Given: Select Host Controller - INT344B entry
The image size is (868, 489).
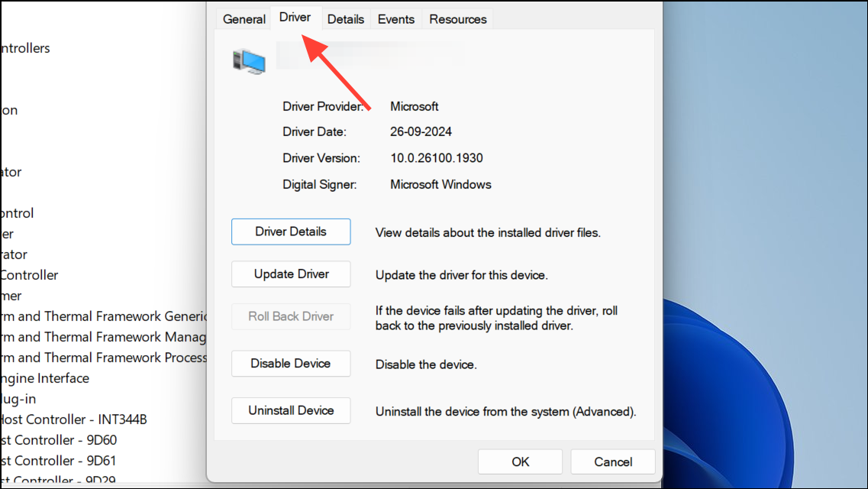Looking at the screenshot, I should [x=73, y=419].
